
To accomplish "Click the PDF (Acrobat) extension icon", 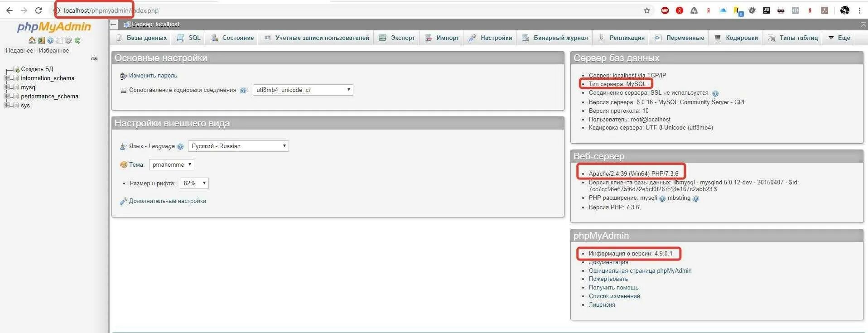I will coord(825,10).
